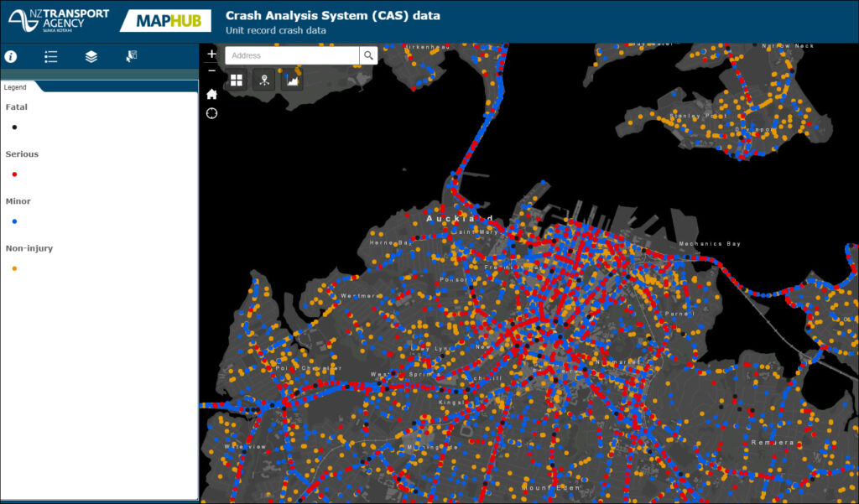
Task: Return to the default Home extent
Action: click(x=211, y=94)
